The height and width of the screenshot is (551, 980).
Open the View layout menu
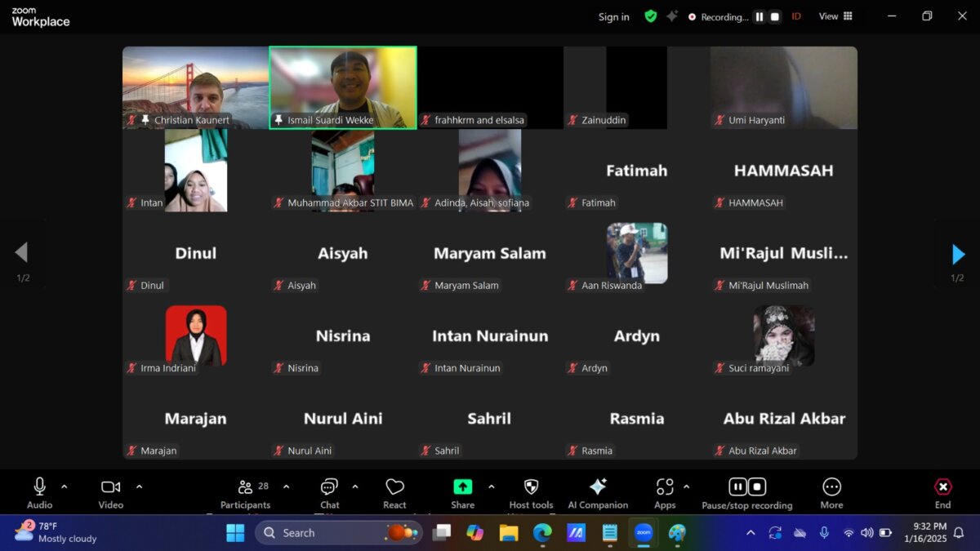(835, 16)
